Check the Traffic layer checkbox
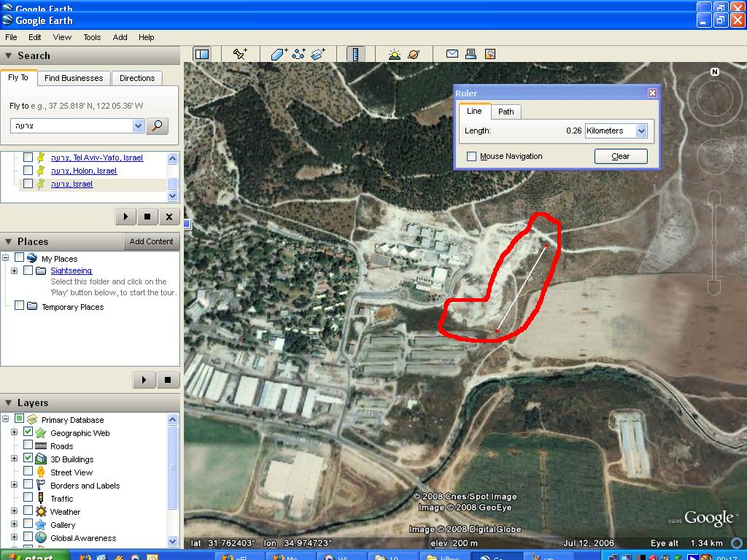Screen dimensions: 747x560 tap(28, 497)
